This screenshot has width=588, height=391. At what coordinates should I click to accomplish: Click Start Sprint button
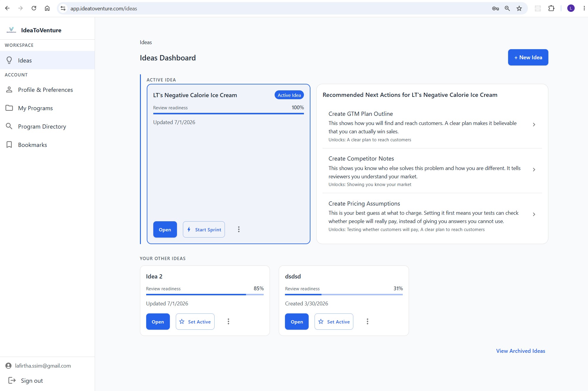(x=204, y=229)
